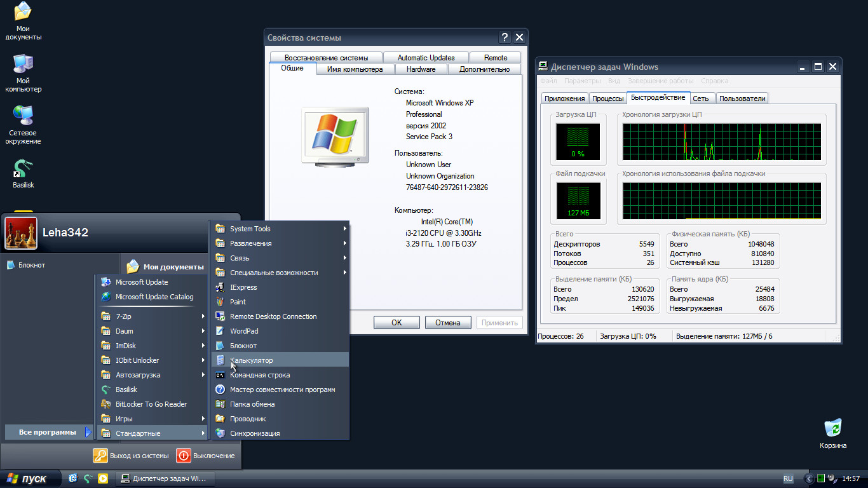Open the Стандартные submenu entry
868x488 pixels.
coord(152,433)
